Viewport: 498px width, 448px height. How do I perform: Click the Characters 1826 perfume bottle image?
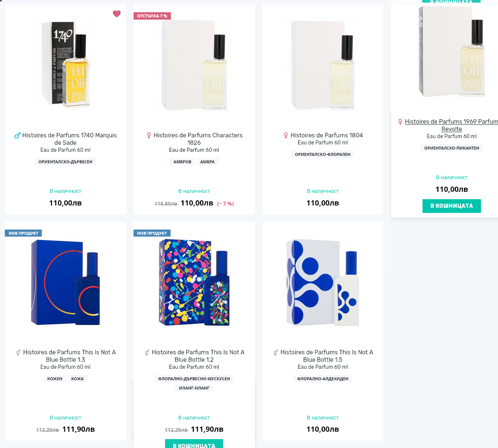coord(194,65)
